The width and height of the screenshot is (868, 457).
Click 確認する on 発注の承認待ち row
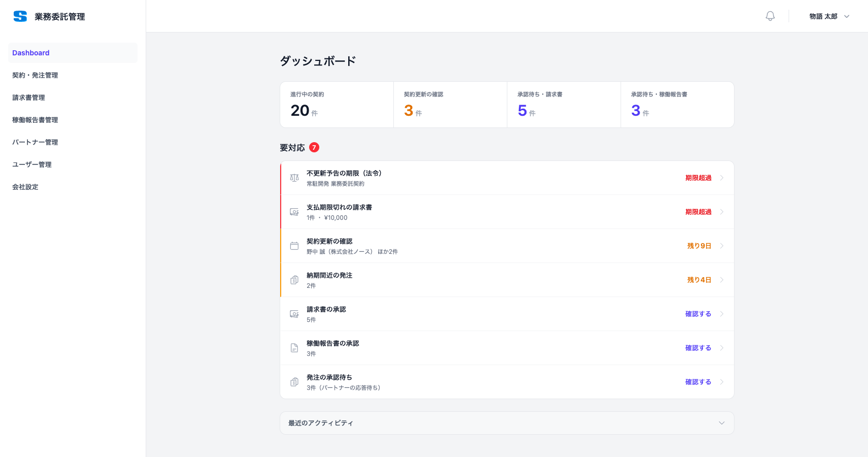point(698,382)
